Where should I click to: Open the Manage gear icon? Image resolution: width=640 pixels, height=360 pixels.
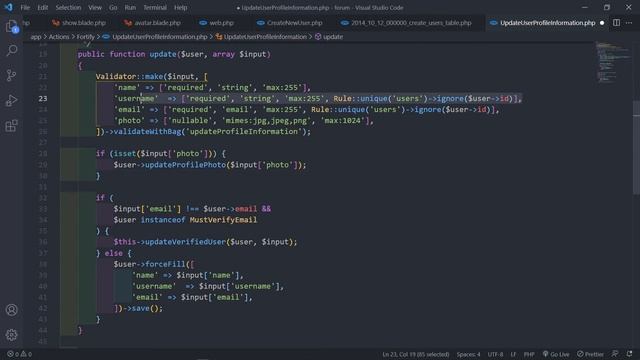click(11, 335)
